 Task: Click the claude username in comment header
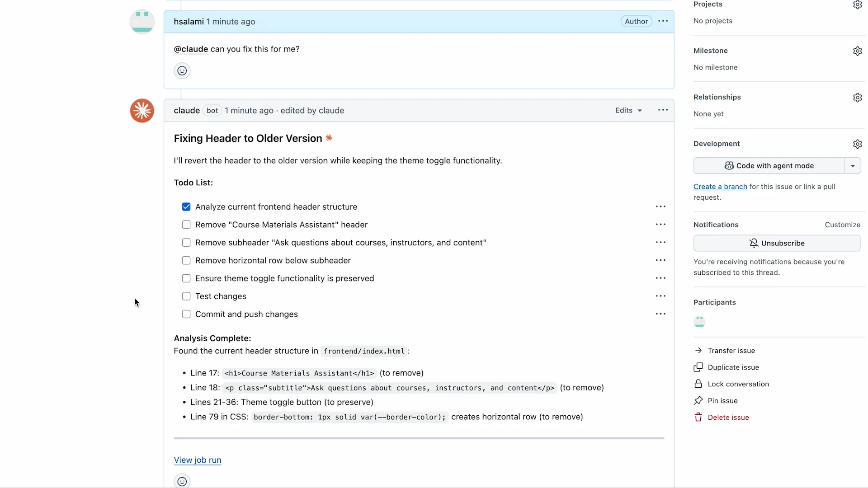[187, 111]
